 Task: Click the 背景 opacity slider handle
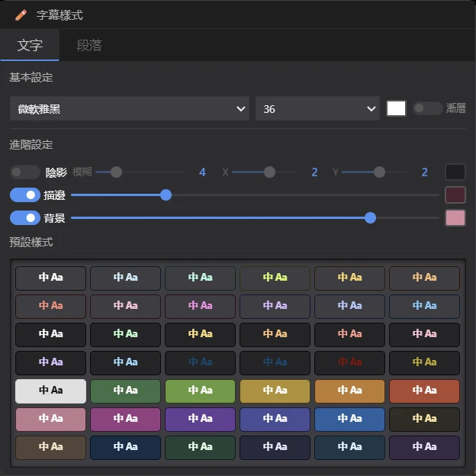[370, 217]
